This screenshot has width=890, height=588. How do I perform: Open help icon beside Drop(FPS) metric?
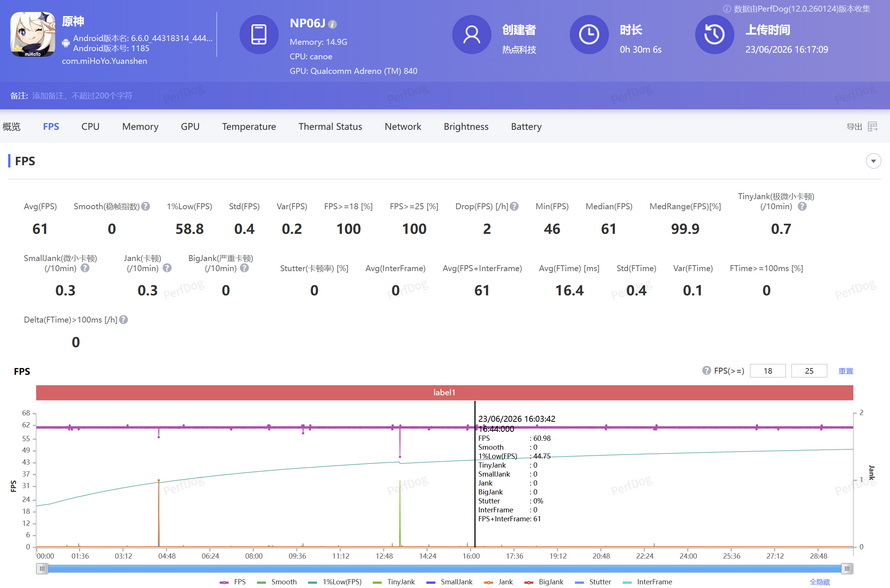tap(514, 207)
